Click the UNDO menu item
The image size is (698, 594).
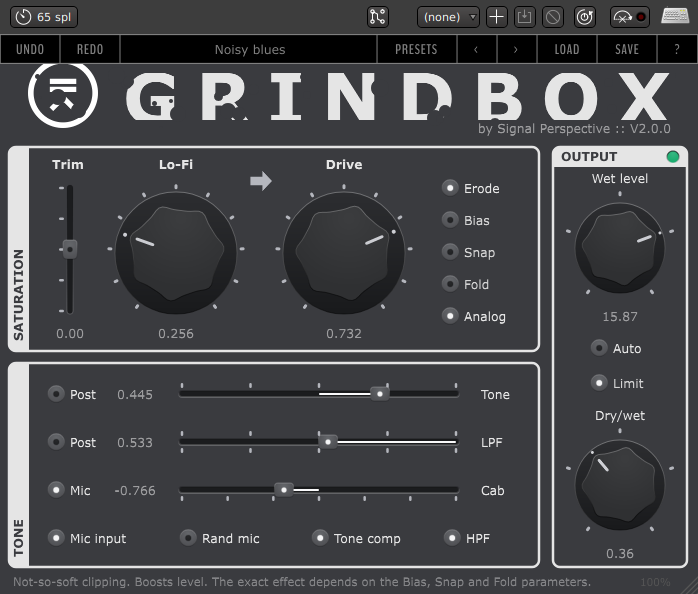[30, 49]
